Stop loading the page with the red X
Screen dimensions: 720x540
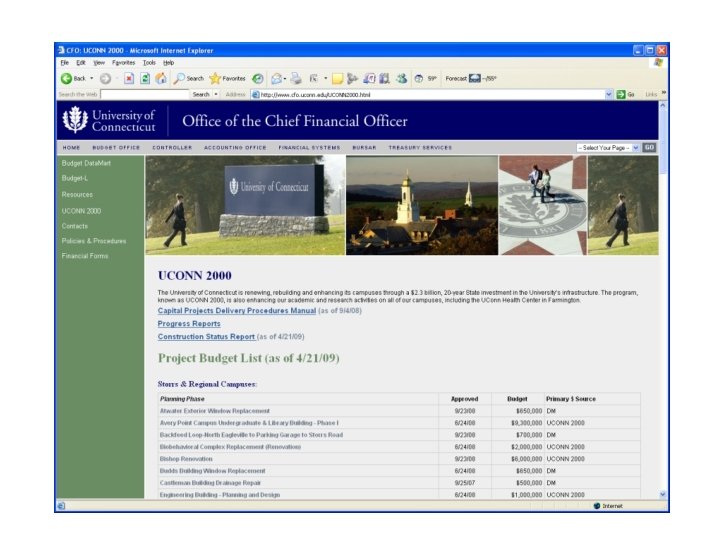(x=129, y=79)
